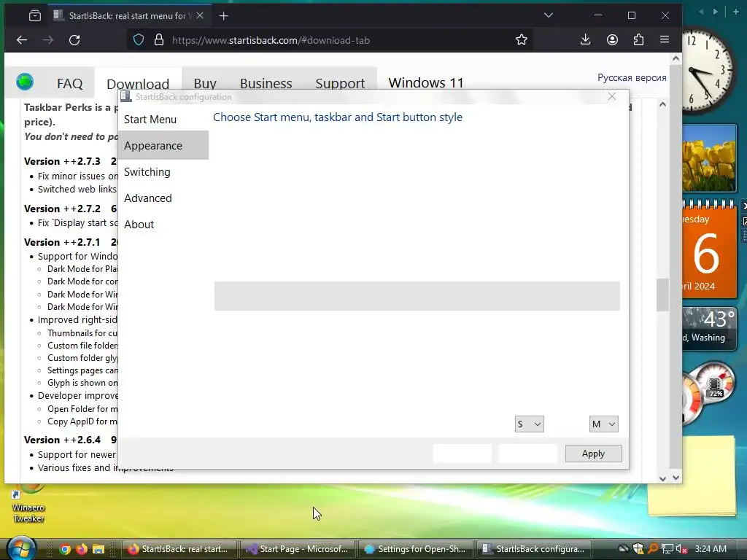
Task: Go back in Firefox browser history
Action: pos(22,40)
